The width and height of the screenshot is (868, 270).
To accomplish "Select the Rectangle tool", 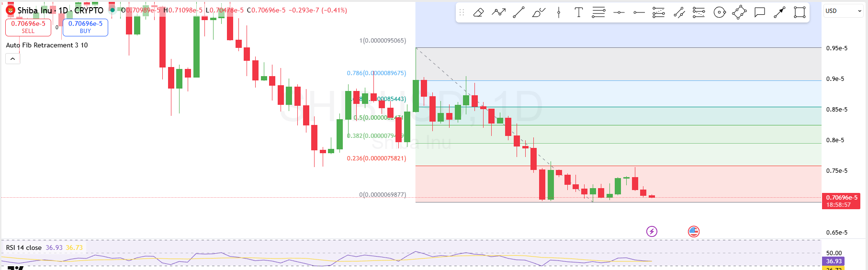I will (800, 12).
